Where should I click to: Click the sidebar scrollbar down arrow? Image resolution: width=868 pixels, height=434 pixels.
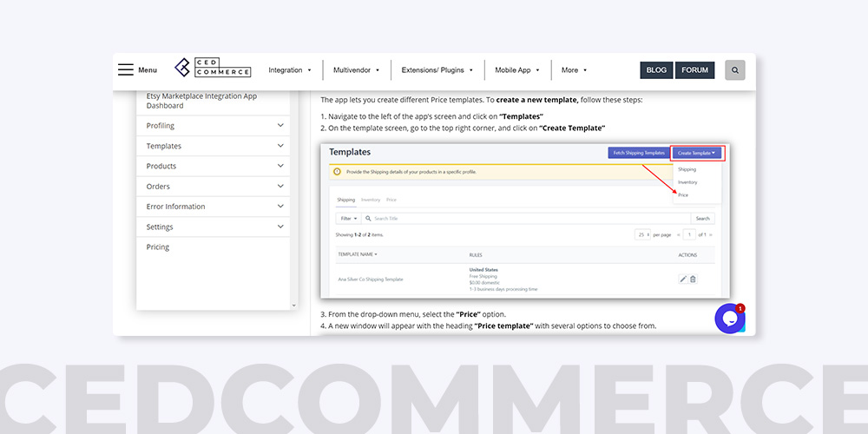pyautogui.click(x=293, y=306)
